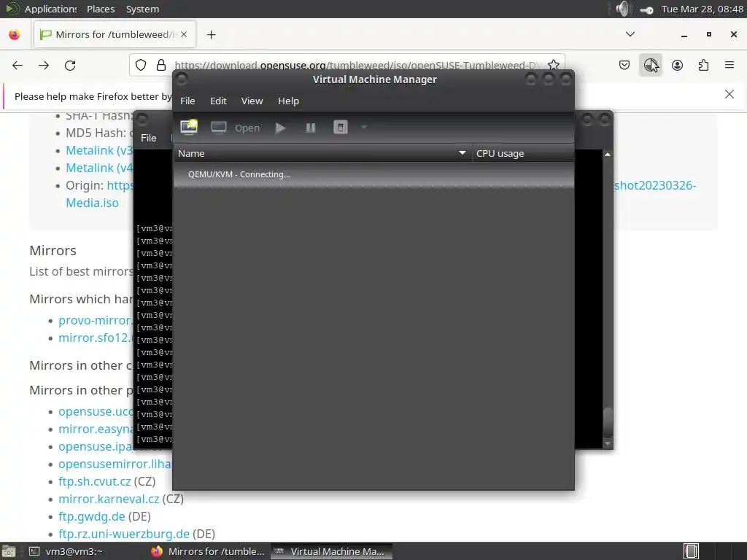Viewport: 747px width, 560px height.
Task: Click the Virtual Machine Ma... taskbar item
Action: pyautogui.click(x=332, y=551)
